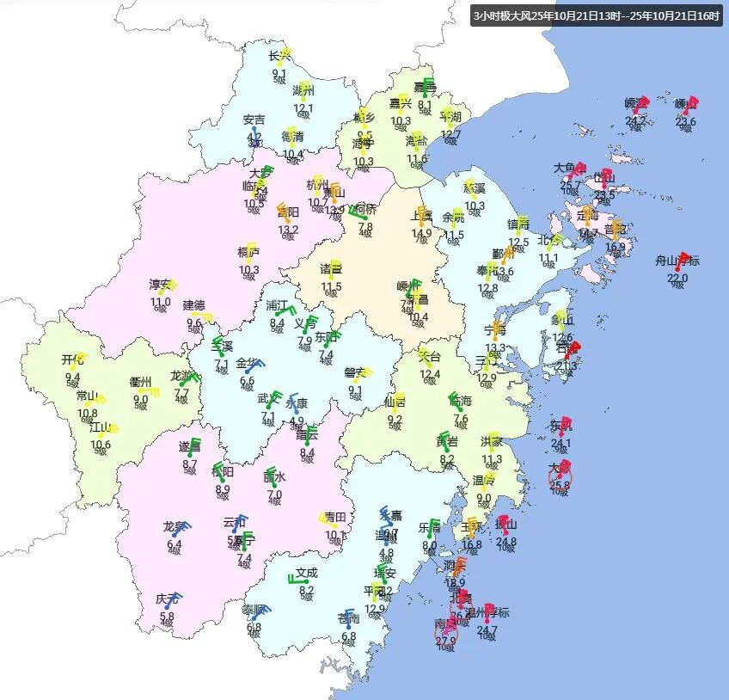Click the 遂昌 station name label
Screen dimensions: 729x700
pos(190,447)
